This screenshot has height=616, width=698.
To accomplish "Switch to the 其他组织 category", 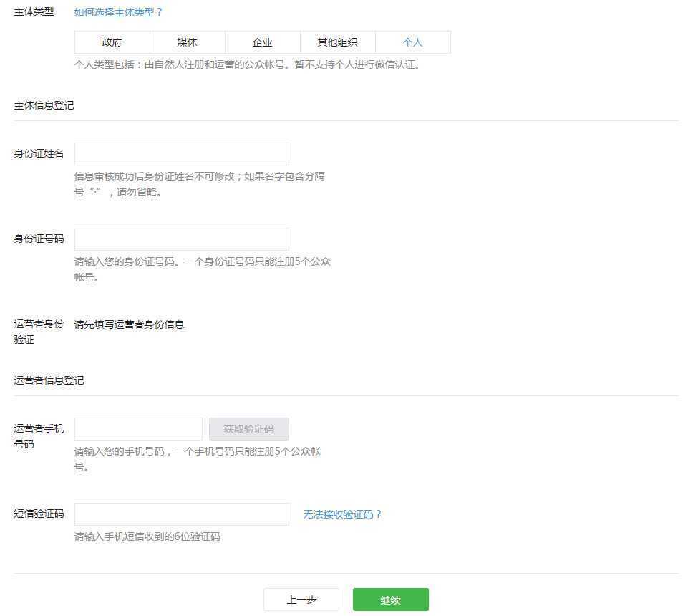I will [x=337, y=42].
